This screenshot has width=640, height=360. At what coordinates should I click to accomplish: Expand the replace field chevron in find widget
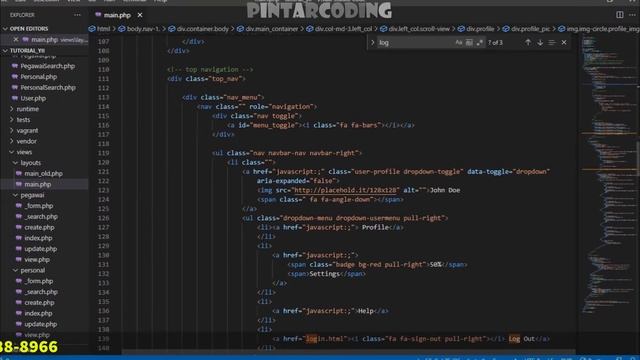pos(372,42)
